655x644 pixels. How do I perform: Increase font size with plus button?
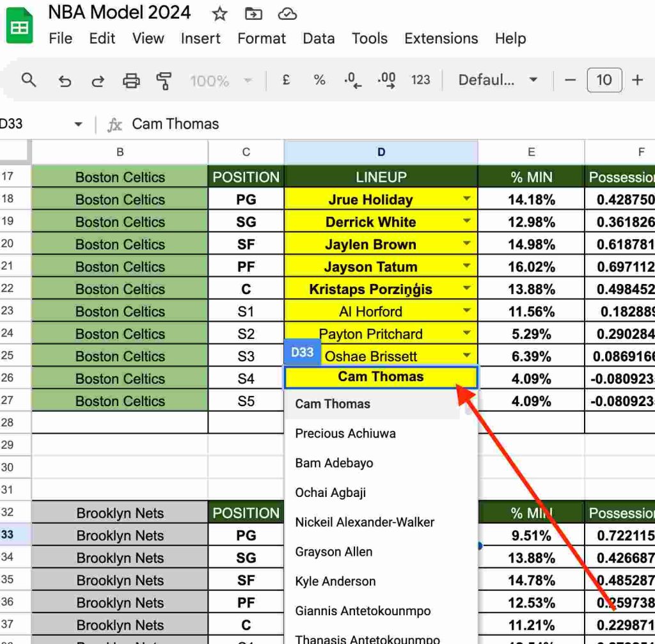[x=638, y=80]
